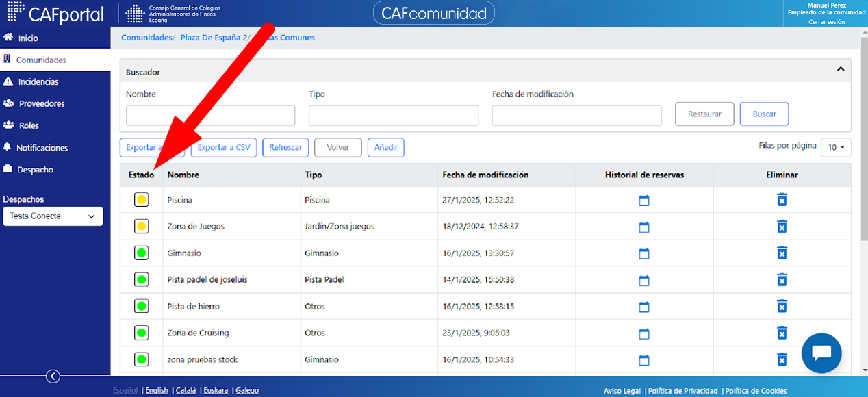The height and width of the screenshot is (397, 868).
Task: Collapse the Buscador panel chevron
Action: coord(841,69)
